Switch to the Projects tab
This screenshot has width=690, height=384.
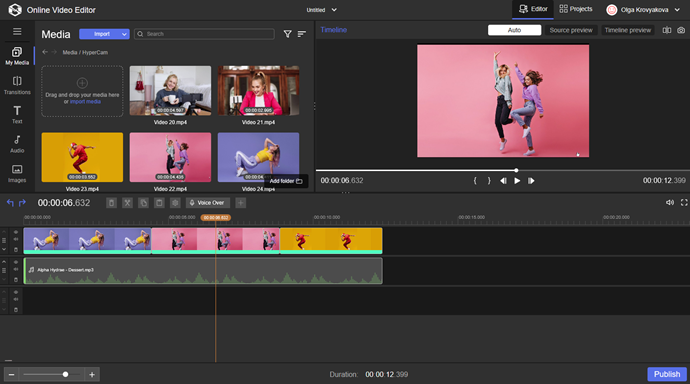576,9
